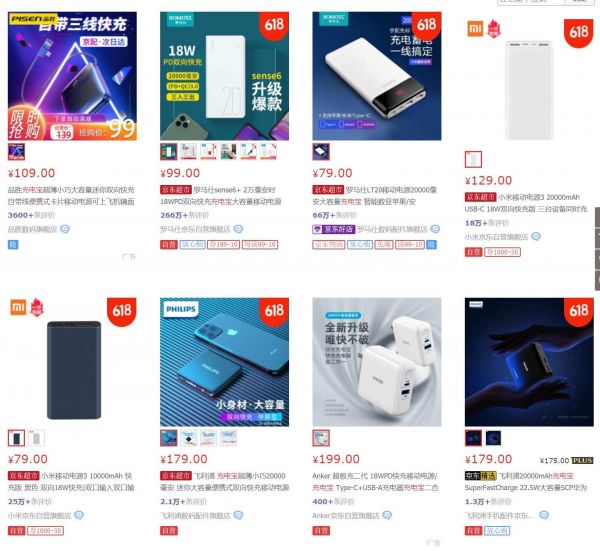Click the chat icon beside Anker京东自营旗舰店
The height and width of the screenshot is (551, 600).
coord(387,515)
